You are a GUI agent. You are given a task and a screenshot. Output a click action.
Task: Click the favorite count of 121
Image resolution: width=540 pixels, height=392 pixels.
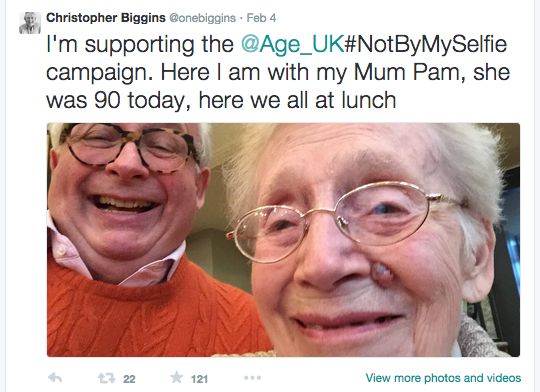(x=199, y=379)
